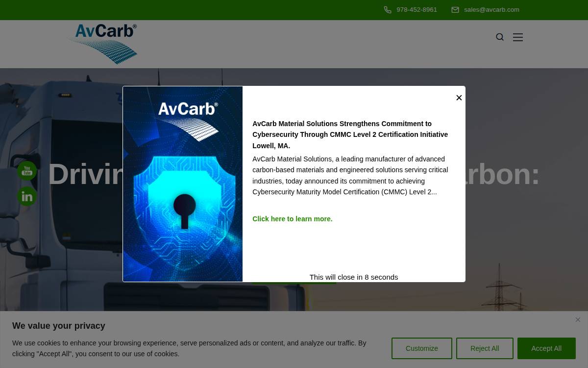This screenshot has height=368, width=588.
Task: Click the phone icon in top bar
Action: tap(388, 10)
